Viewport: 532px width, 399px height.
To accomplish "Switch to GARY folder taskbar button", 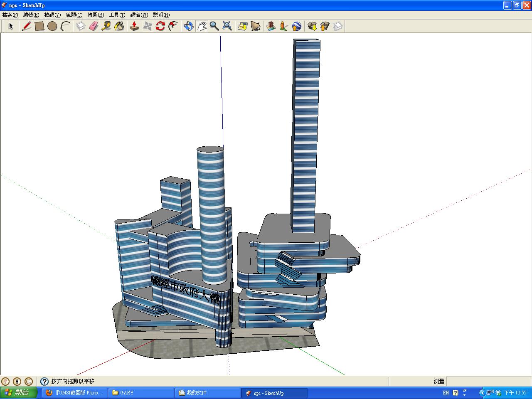I will pos(141,393).
